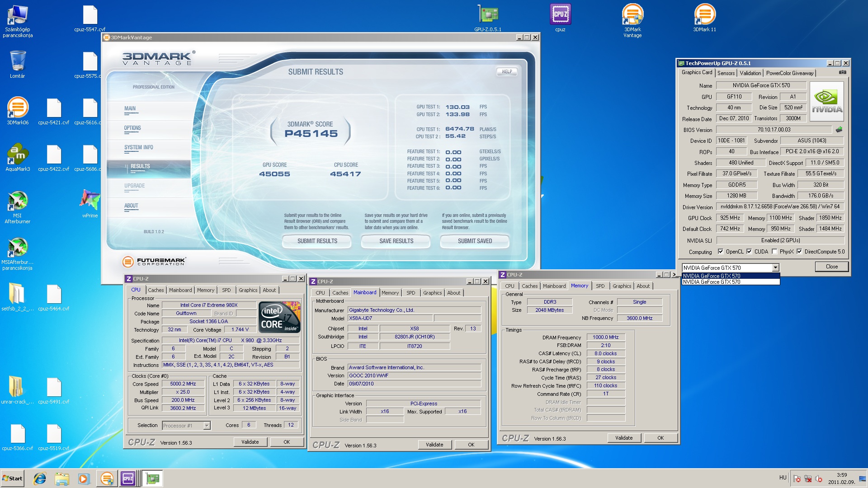Click the BIOS version save chip icon
The image size is (868, 488).
pyautogui.click(x=839, y=130)
